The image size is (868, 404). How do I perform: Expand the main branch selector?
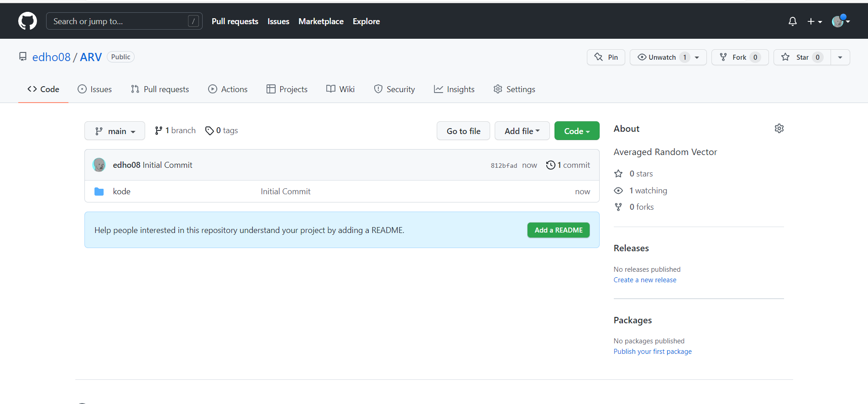tap(115, 131)
